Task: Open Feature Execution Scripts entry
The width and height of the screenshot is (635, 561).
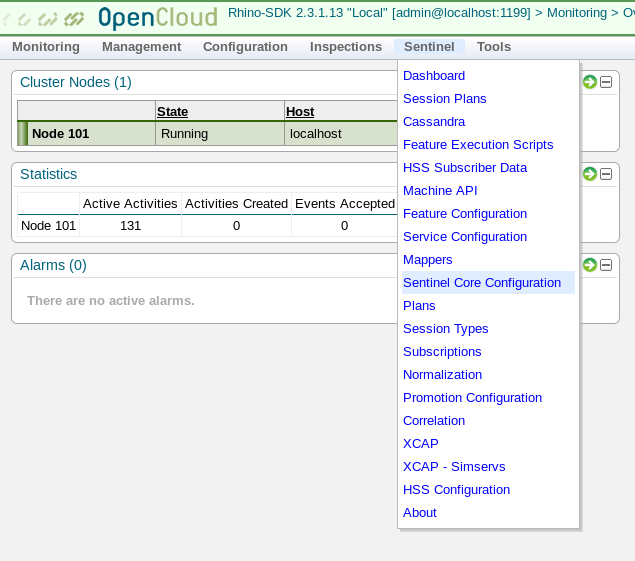Action: coord(478,145)
